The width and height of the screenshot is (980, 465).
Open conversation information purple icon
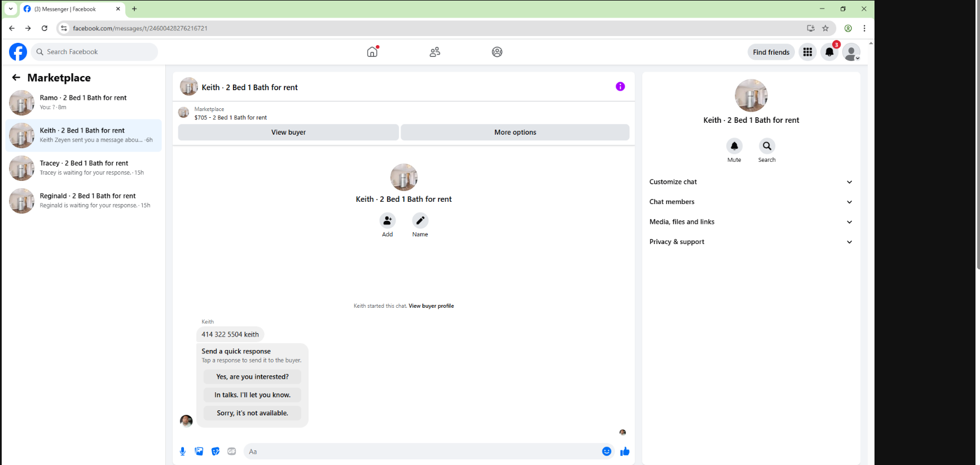point(620,86)
